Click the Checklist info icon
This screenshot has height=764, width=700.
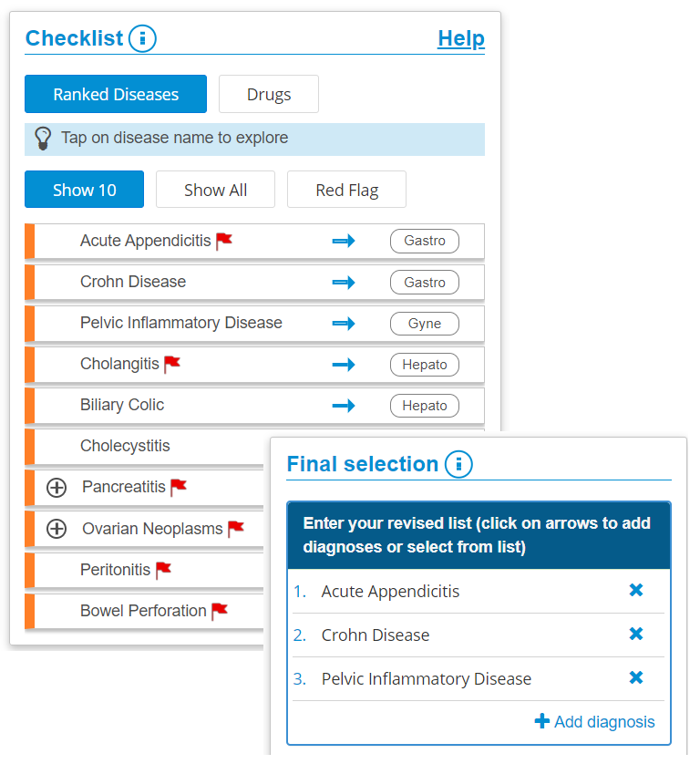142,38
